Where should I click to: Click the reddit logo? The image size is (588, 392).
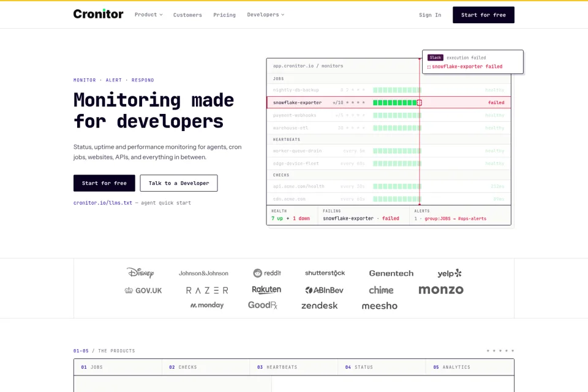click(x=267, y=273)
